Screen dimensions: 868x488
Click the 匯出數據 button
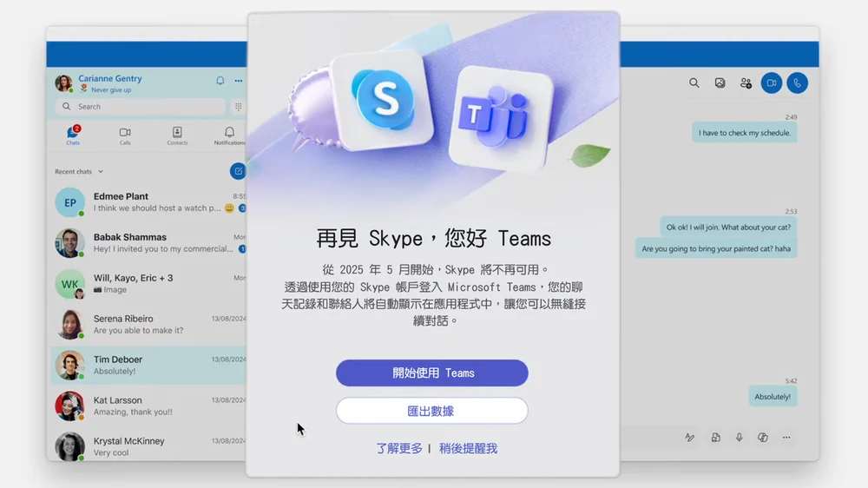click(431, 411)
